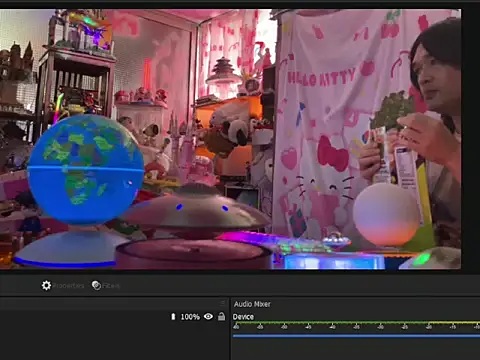Open source Properties with the gear button
Image resolution: width=480 pixels, height=360 pixels.
(x=63, y=286)
